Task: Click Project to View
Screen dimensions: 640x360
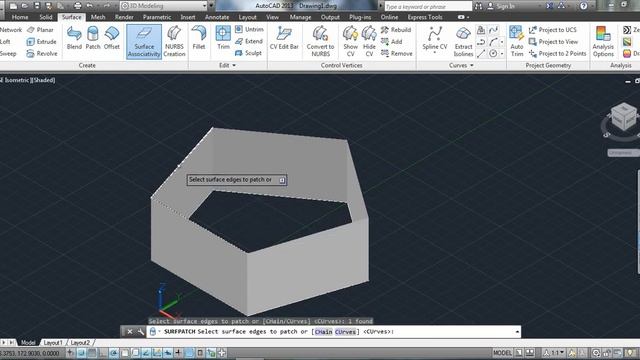Action: click(x=553, y=42)
